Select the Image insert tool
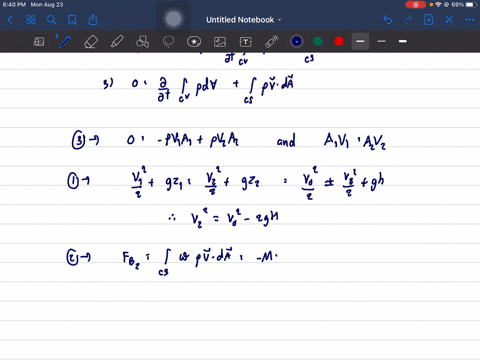The height and width of the screenshot is (360, 480). [x=220, y=42]
